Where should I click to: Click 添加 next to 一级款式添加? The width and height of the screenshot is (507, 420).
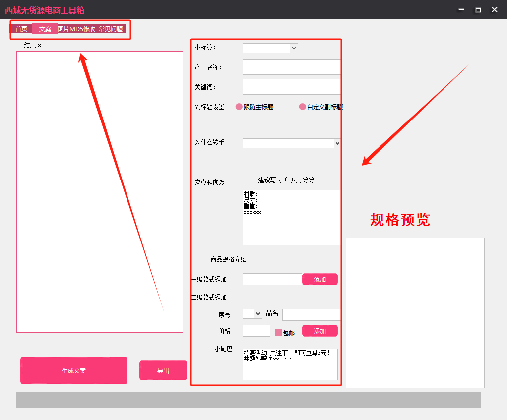[x=320, y=279]
